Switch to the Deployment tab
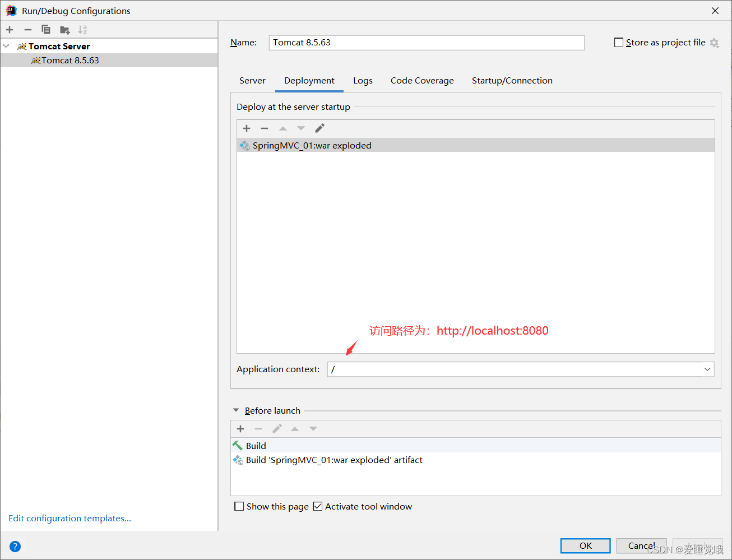Image resolution: width=732 pixels, height=560 pixels. pos(309,81)
